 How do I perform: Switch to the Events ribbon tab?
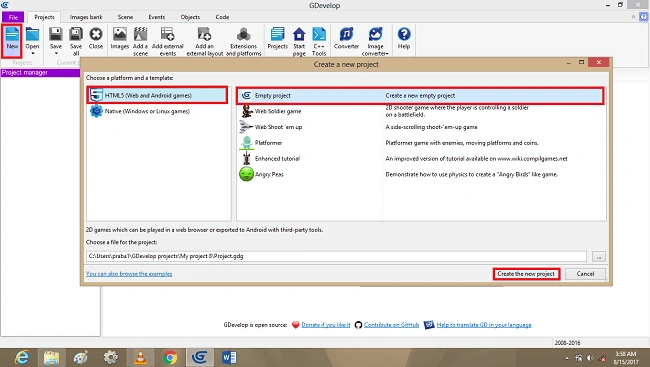pyautogui.click(x=157, y=17)
